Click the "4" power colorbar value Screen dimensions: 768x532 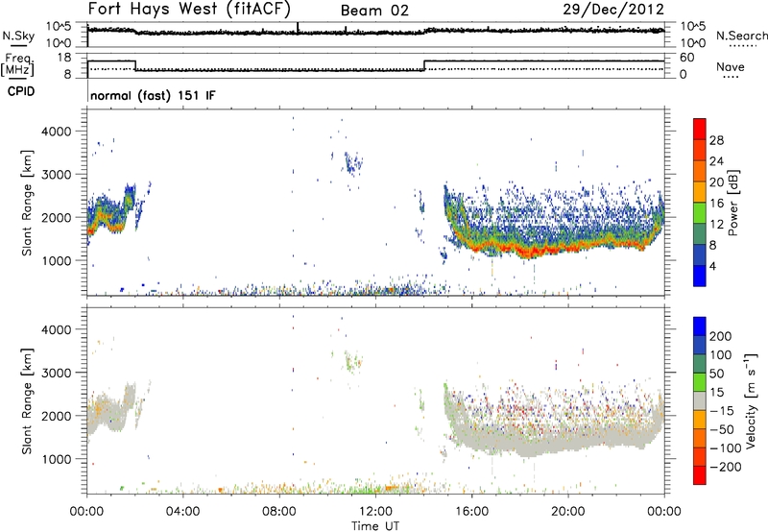point(712,266)
